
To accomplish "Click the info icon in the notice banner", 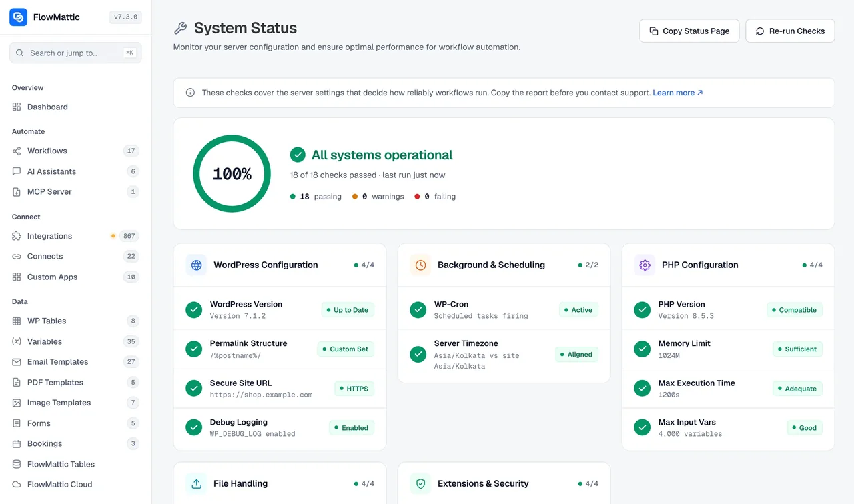I will click(190, 93).
